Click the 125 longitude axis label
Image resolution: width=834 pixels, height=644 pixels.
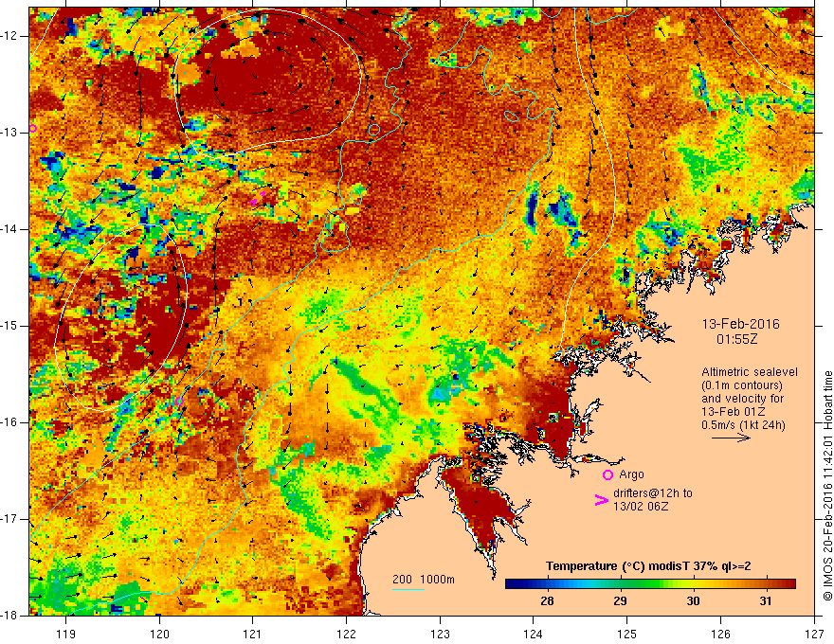627,634
